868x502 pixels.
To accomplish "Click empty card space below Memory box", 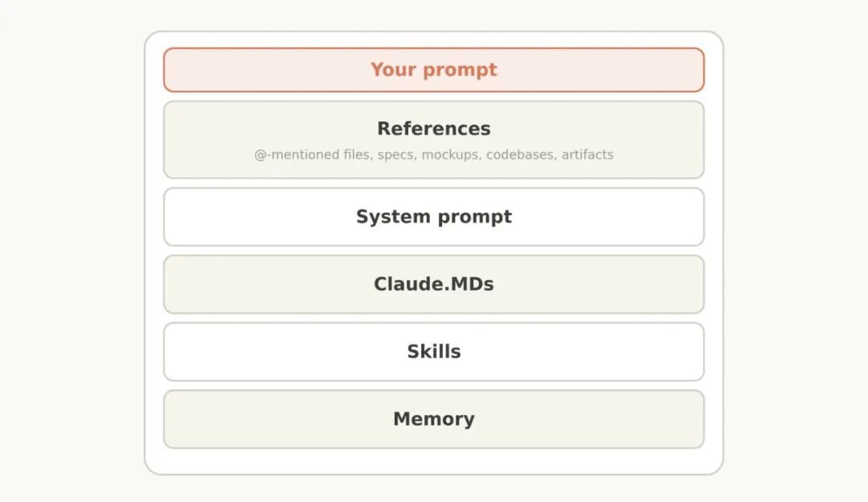I will (433, 462).
